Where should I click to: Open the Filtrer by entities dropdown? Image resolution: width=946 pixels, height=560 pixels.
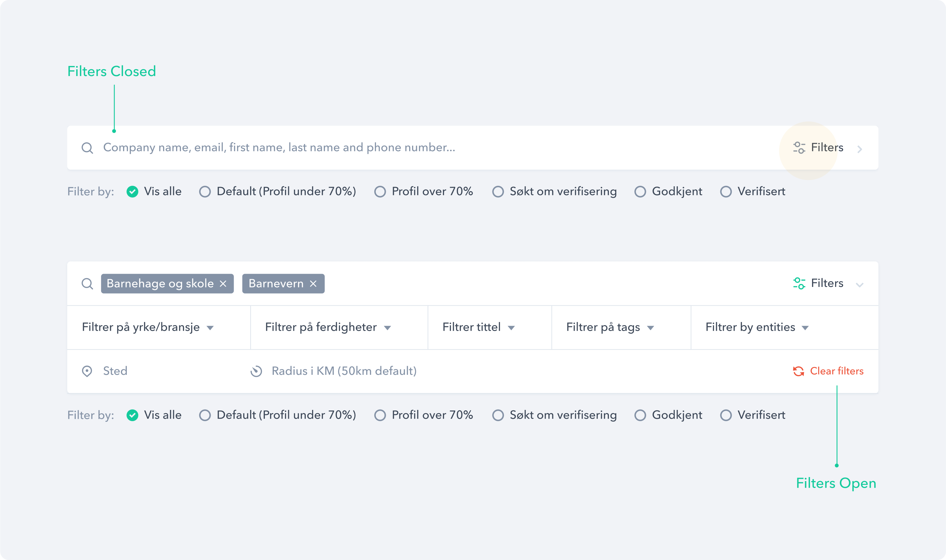click(756, 327)
